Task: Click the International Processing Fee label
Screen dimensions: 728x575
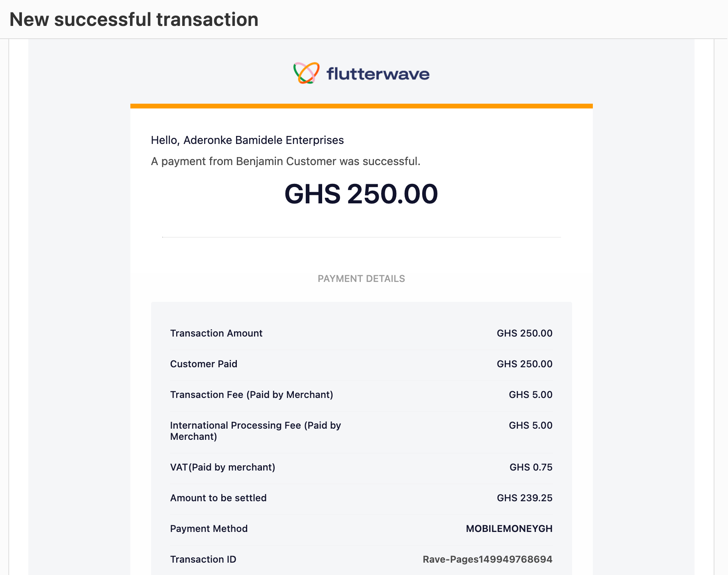Action: pyautogui.click(x=256, y=431)
